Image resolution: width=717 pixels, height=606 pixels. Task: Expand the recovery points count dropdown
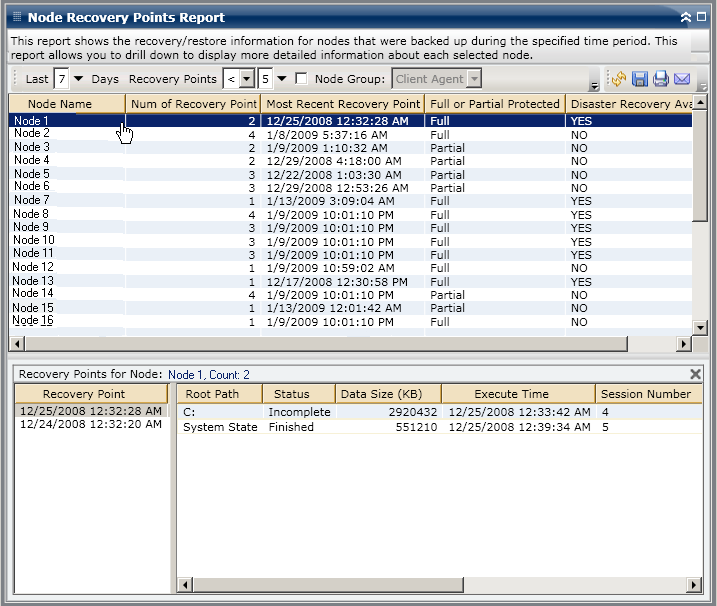[x=281, y=79]
